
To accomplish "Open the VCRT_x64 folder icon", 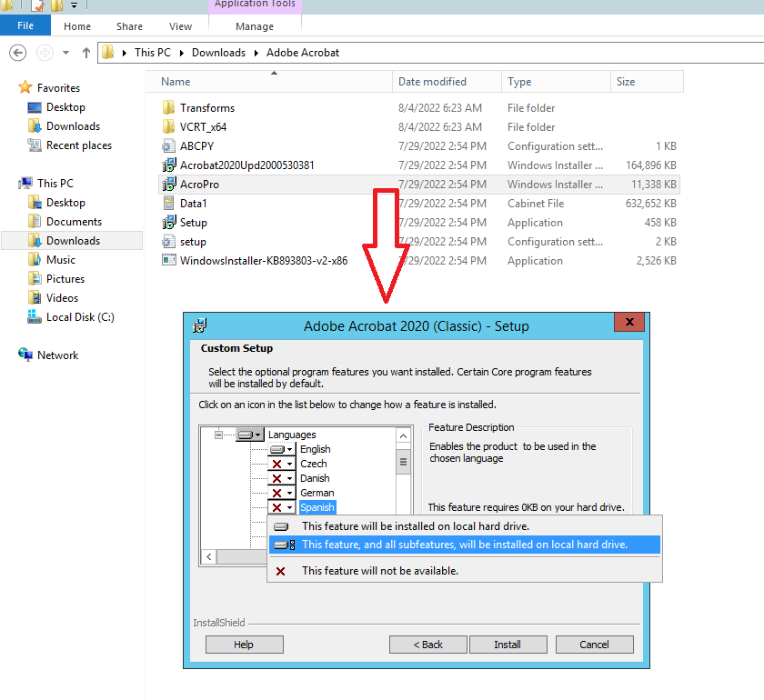I will (168, 126).
